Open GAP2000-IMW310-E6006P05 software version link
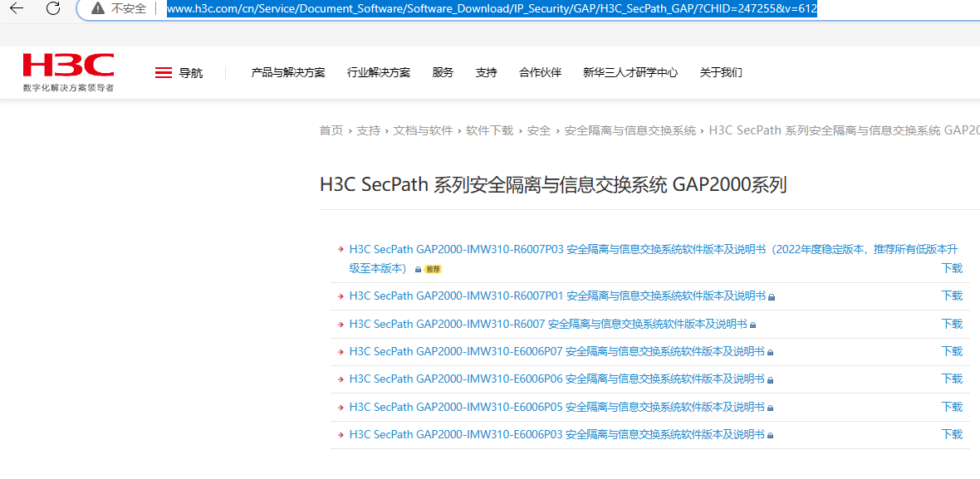This screenshot has height=479, width=980. (x=557, y=407)
